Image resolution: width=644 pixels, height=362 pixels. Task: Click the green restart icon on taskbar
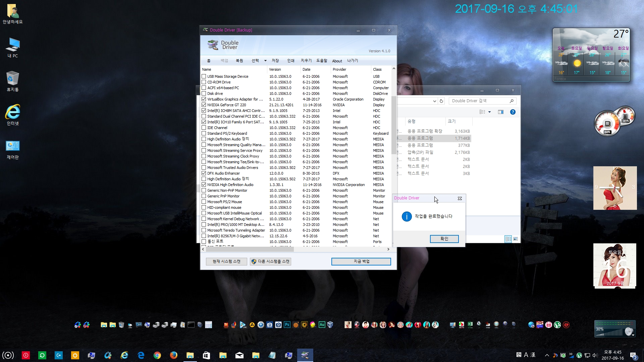[42, 355]
